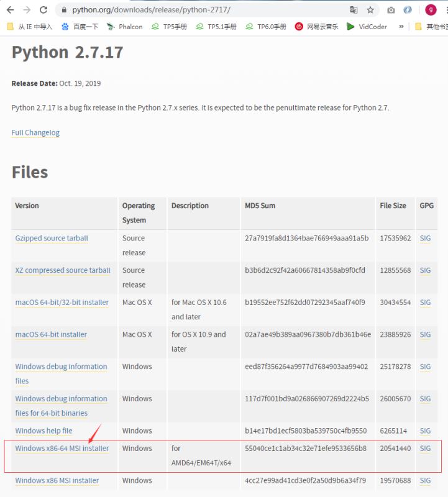Download the Windows x86 MSI installer
Viewport: 448px width, 497px height.
[57, 480]
